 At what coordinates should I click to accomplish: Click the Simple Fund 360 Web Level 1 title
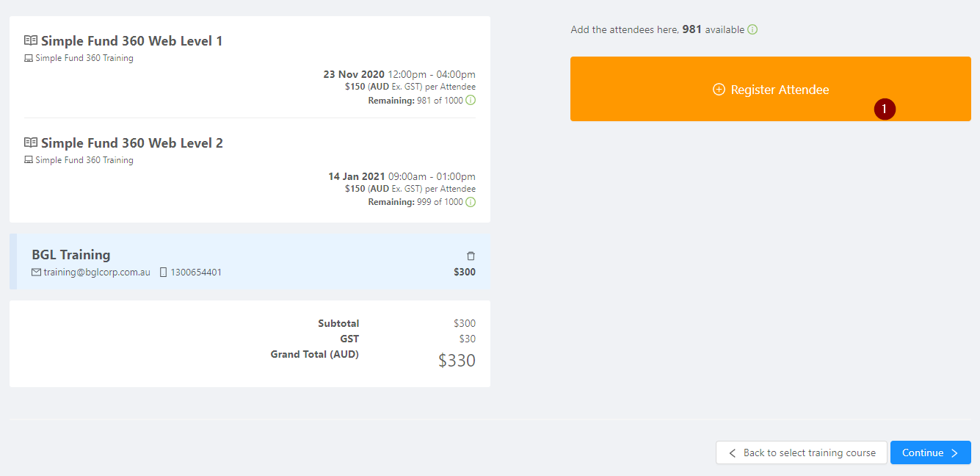[132, 40]
